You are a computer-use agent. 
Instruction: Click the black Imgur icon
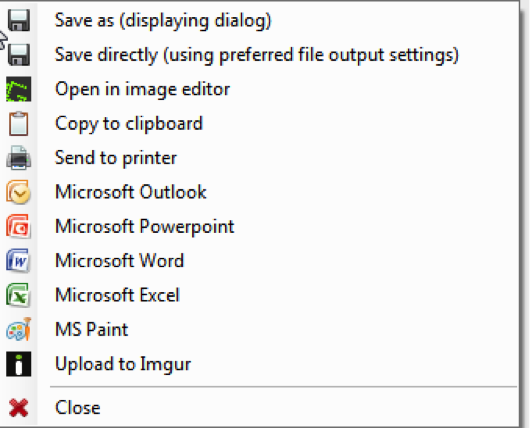pos(19,364)
